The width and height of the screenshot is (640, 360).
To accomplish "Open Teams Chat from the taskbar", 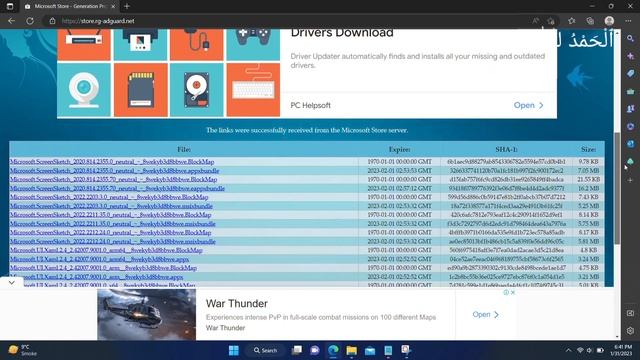I will pyautogui.click(x=315, y=350).
